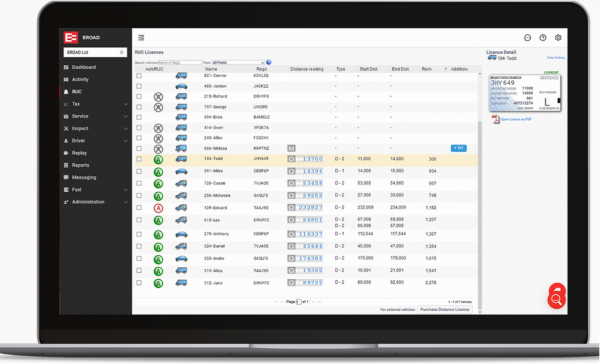Click the green AutoRUC icon for Todd
The height and width of the screenshot is (364, 600).
pos(158,160)
